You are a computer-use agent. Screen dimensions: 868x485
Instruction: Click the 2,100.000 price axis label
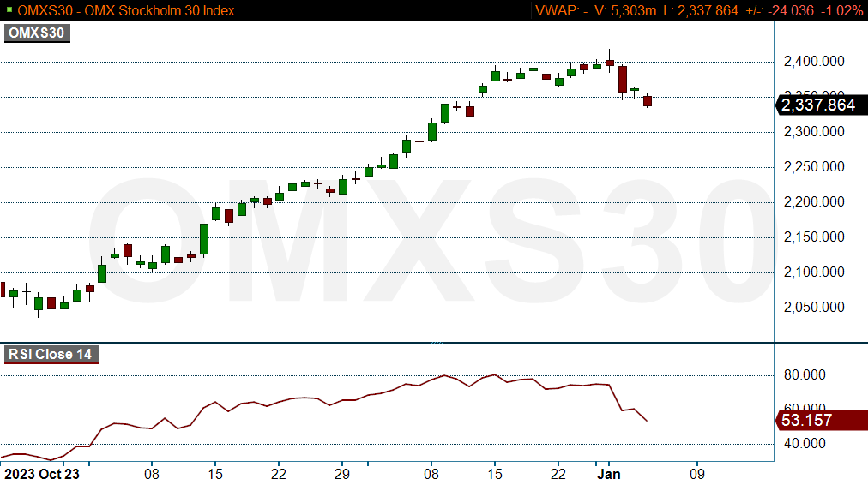pyautogui.click(x=814, y=272)
